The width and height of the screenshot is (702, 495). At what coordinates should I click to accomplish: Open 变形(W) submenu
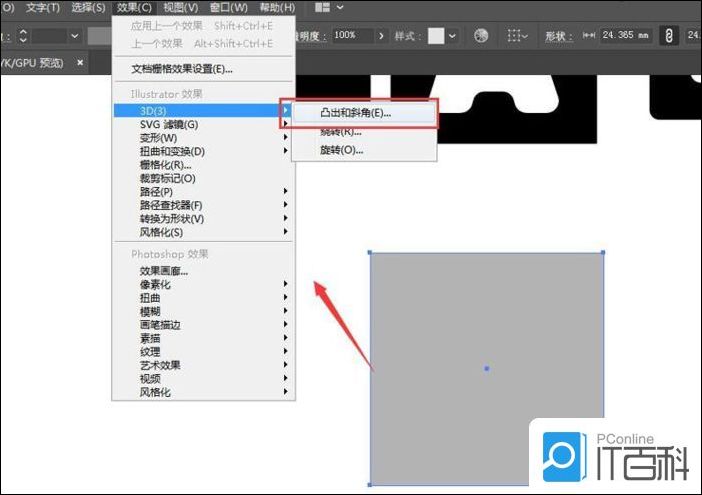click(x=203, y=138)
